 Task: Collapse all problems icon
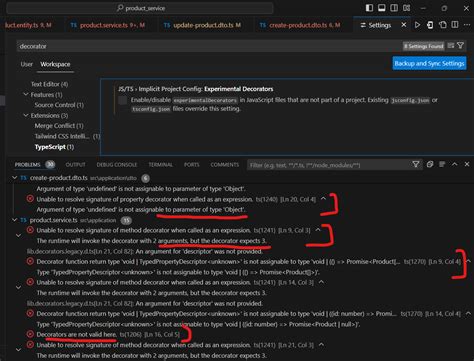pyautogui.click(x=430, y=164)
